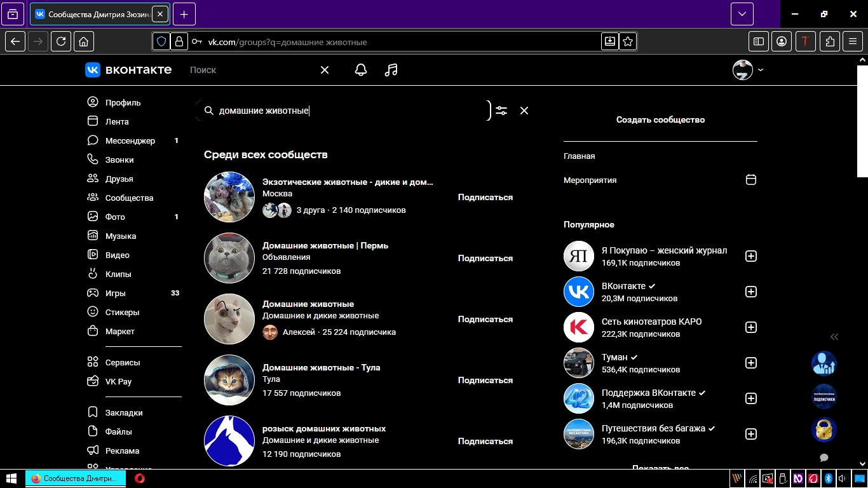Open the Firefox hamburger menu
Image resolution: width=868 pixels, height=488 pixels.
tap(852, 41)
